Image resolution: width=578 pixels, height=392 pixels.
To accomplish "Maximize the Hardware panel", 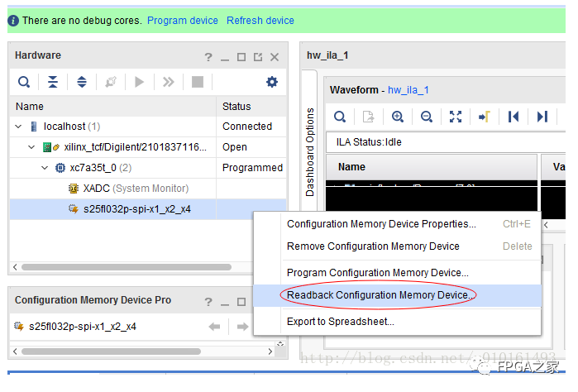I will click(241, 57).
